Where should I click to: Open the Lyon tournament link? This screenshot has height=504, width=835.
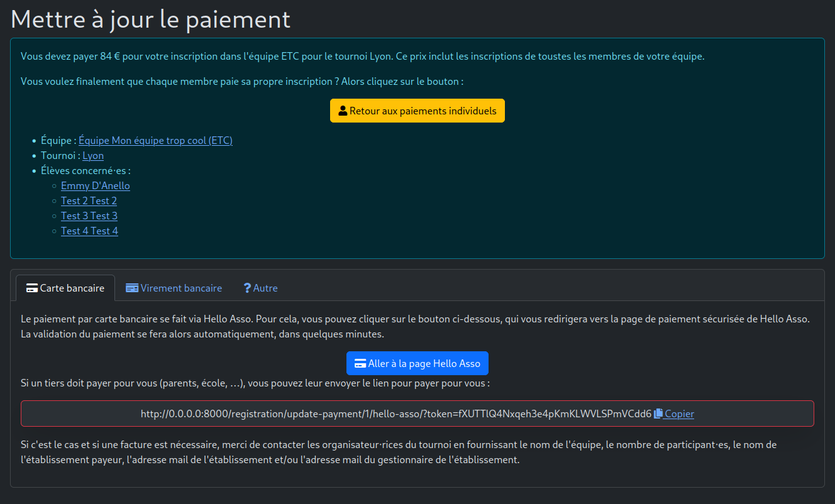click(x=93, y=155)
